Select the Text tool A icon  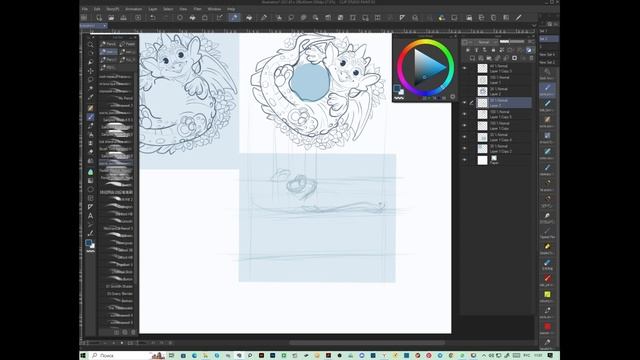point(90,216)
